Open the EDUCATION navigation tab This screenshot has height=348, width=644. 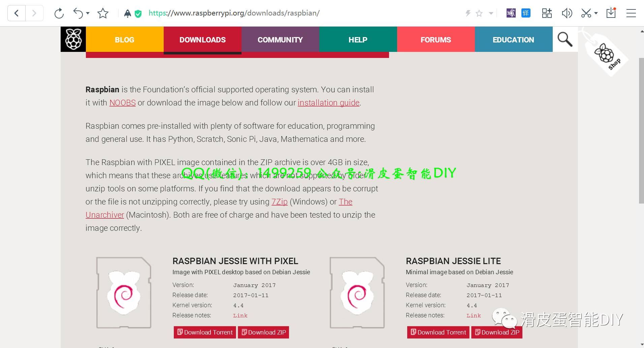click(x=514, y=39)
